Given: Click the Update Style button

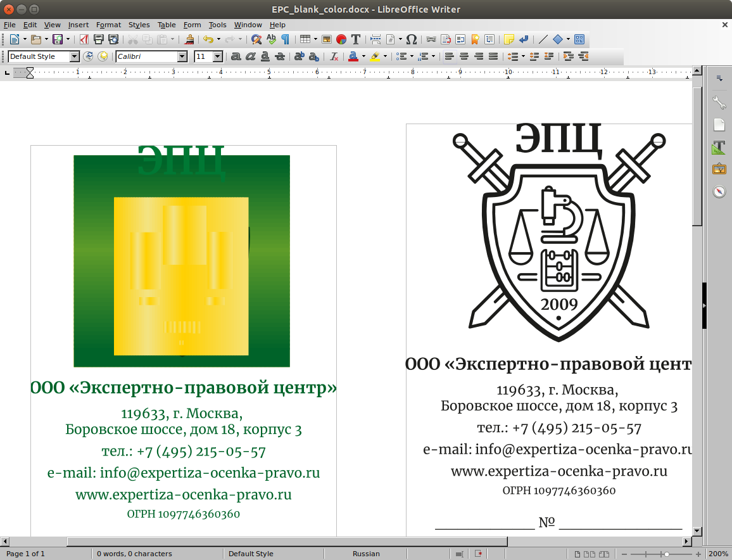Looking at the screenshot, I should point(88,56).
